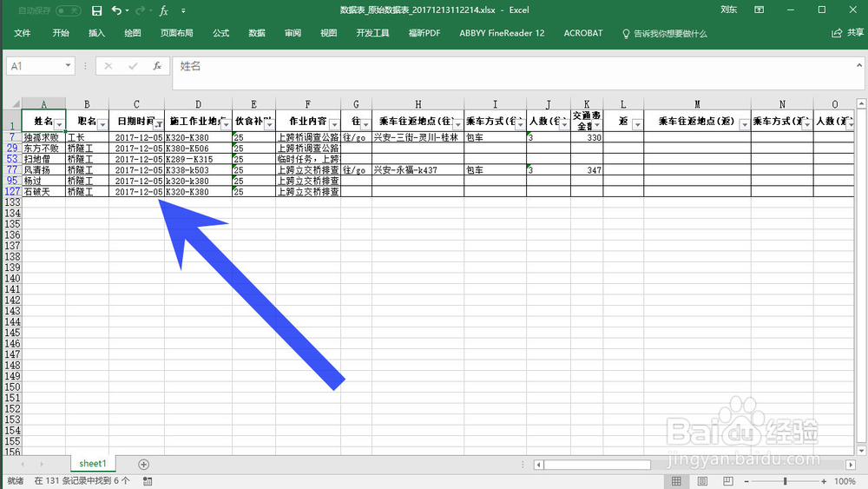Click the Tell me search box lightbulb

[x=626, y=34]
